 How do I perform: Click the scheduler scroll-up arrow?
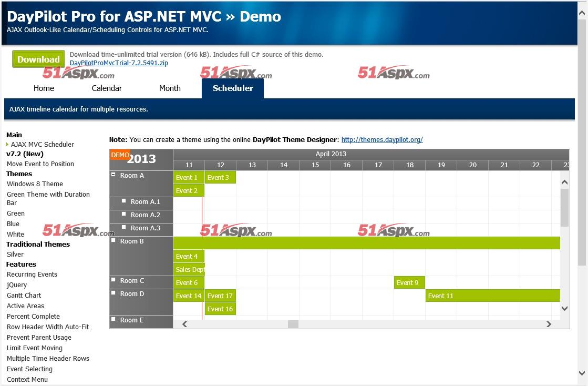click(565, 182)
